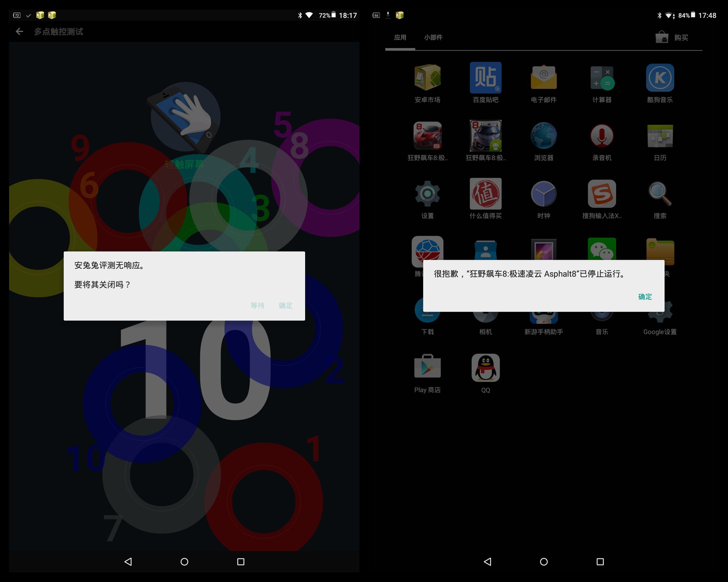Open Play 商店 store app

pyautogui.click(x=427, y=367)
